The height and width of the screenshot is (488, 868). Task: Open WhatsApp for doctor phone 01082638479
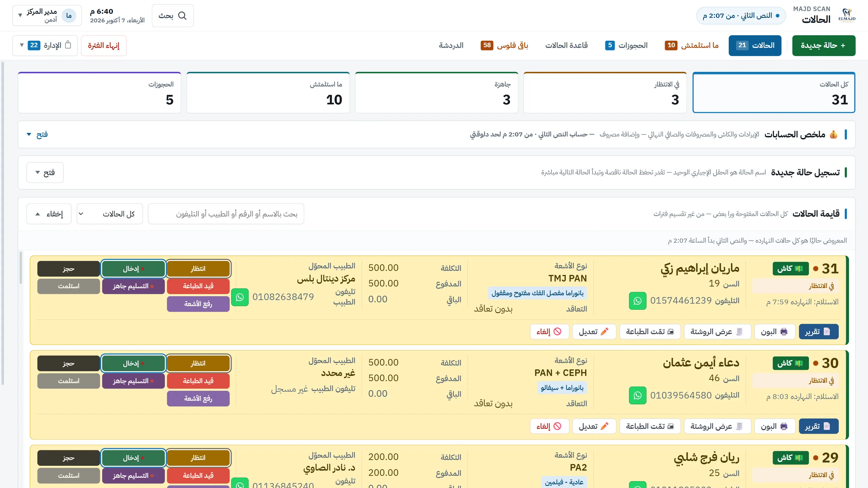click(240, 297)
